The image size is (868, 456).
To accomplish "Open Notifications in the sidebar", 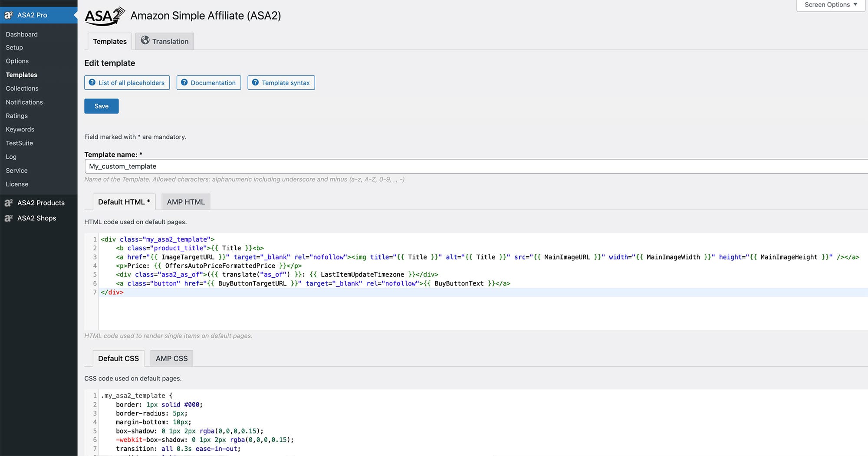I will pyautogui.click(x=24, y=102).
